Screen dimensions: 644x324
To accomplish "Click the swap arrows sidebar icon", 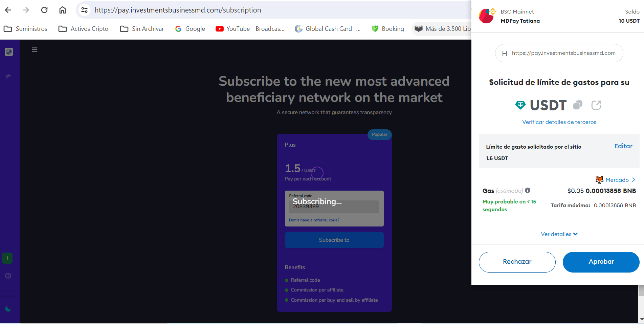I will (8, 76).
